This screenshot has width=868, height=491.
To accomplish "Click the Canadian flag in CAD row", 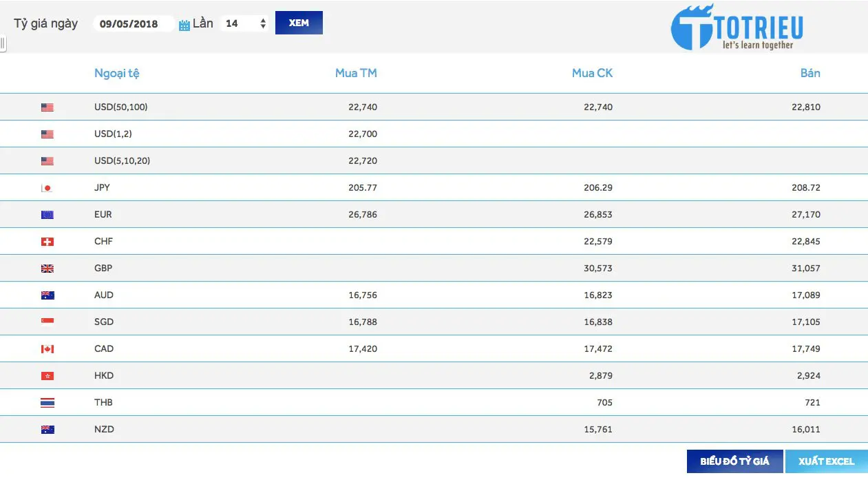I will (47, 349).
